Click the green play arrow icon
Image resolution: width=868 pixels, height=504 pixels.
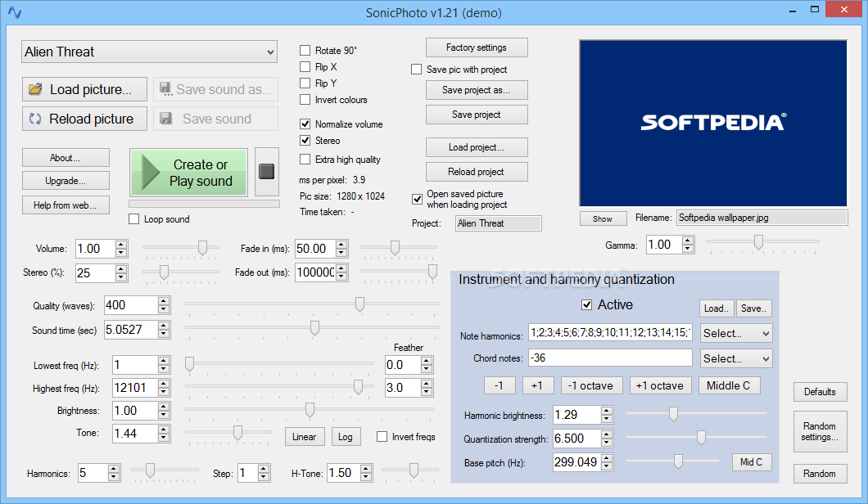click(x=150, y=173)
